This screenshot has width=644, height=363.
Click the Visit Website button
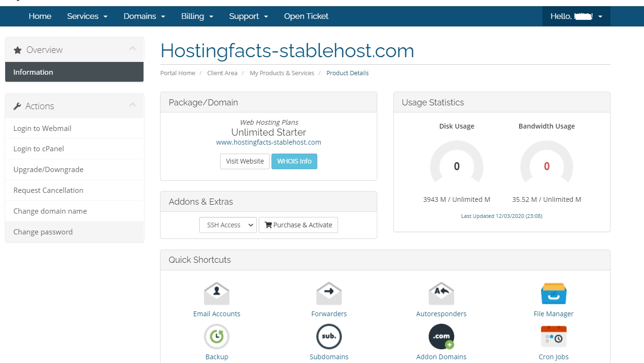coord(245,161)
